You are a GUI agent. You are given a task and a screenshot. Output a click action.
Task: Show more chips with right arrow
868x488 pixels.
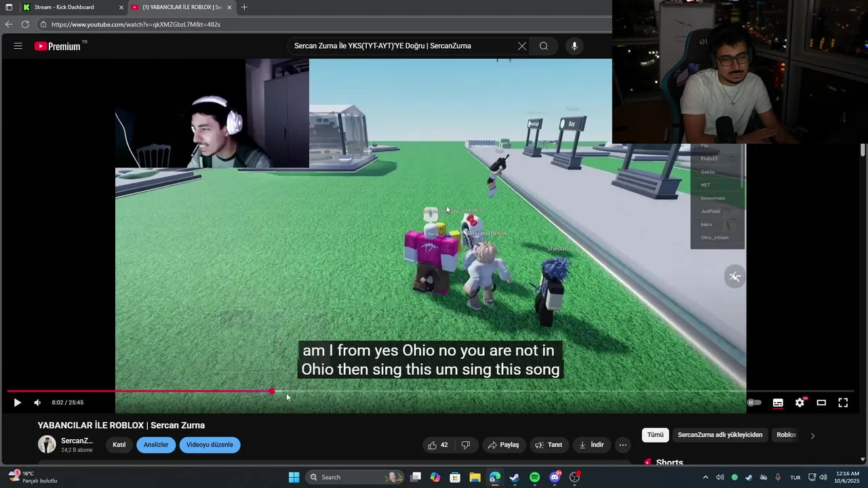[x=812, y=435]
